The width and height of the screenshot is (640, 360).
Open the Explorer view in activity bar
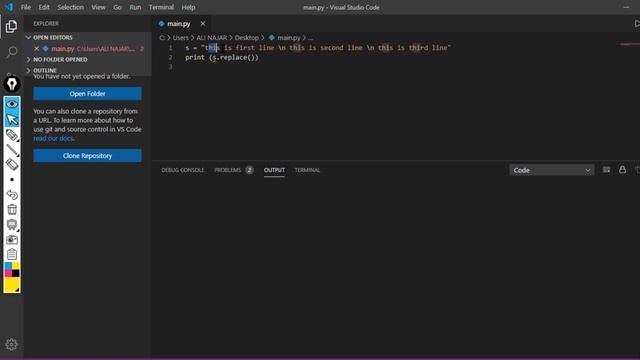[x=11, y=27]
